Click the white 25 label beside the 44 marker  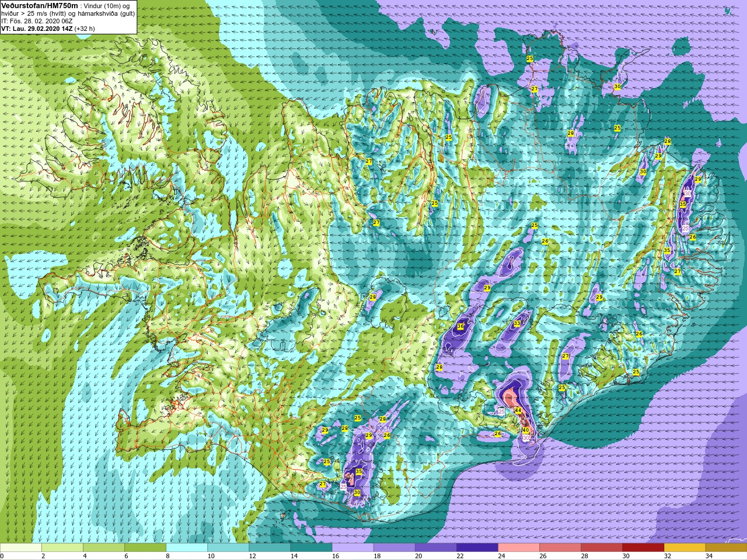click(x=501, y=412)
